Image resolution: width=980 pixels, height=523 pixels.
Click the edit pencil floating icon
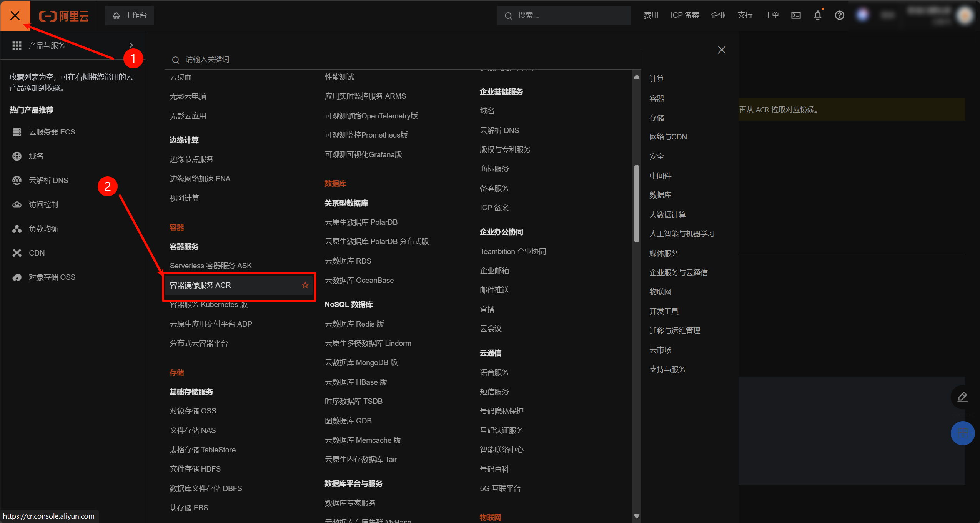pos(962,397)
